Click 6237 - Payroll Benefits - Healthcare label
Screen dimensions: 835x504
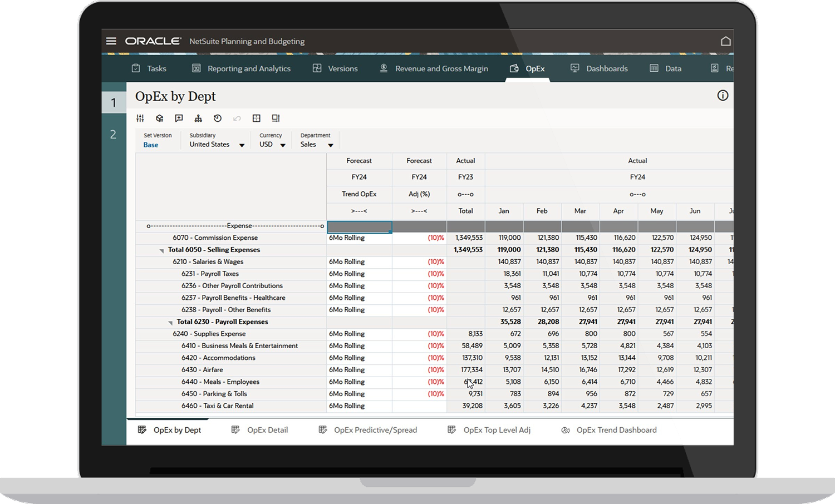click(233, 298)
